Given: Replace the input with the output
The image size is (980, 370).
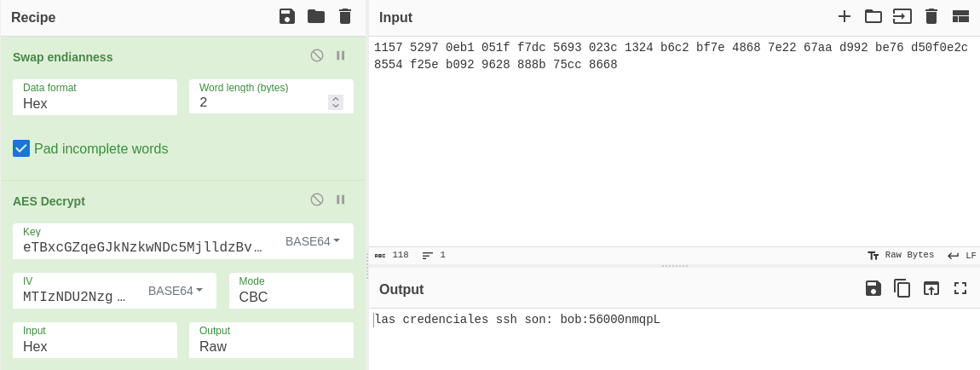Looking at the screenshot, I should tap(931, 288).
